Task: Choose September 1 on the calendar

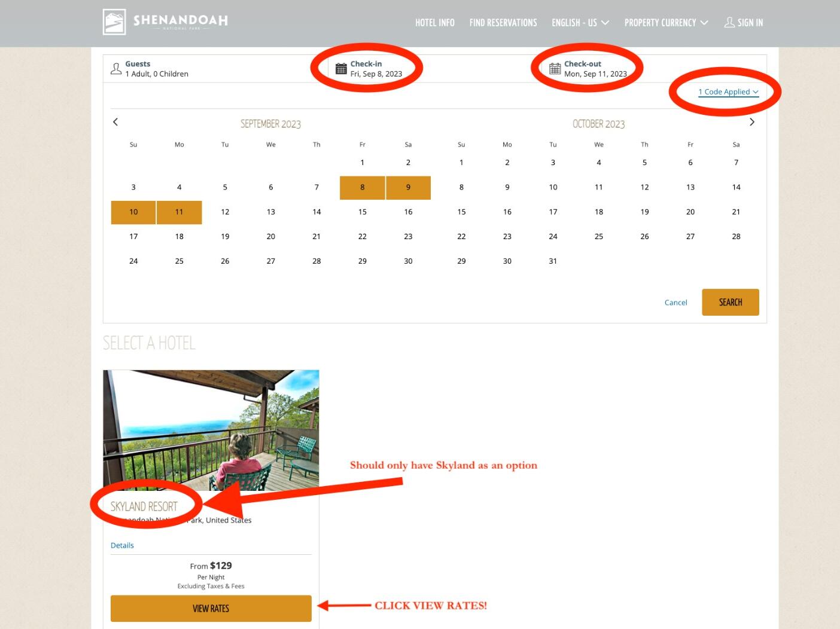Action: click(363, 163)
